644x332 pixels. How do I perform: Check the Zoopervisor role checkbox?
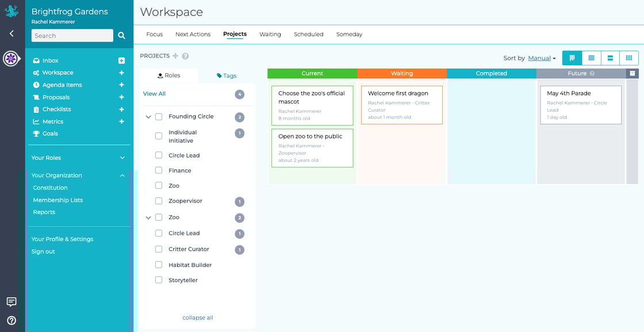pyautogui.click(x=159, y=201)
